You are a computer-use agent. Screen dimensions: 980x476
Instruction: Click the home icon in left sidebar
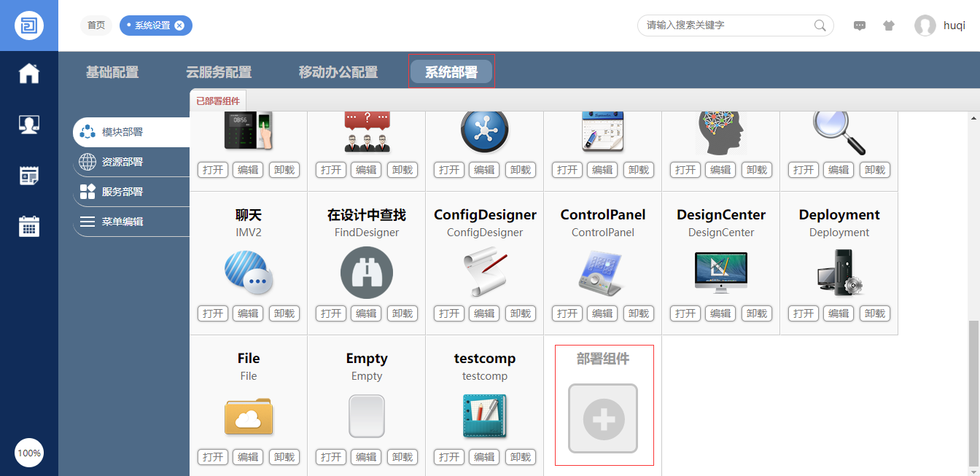(x=29, y=74)
